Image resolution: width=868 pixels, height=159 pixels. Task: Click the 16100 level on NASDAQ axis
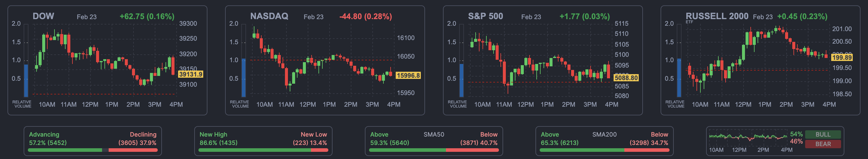pyautogui.click(x=406, y=38)
